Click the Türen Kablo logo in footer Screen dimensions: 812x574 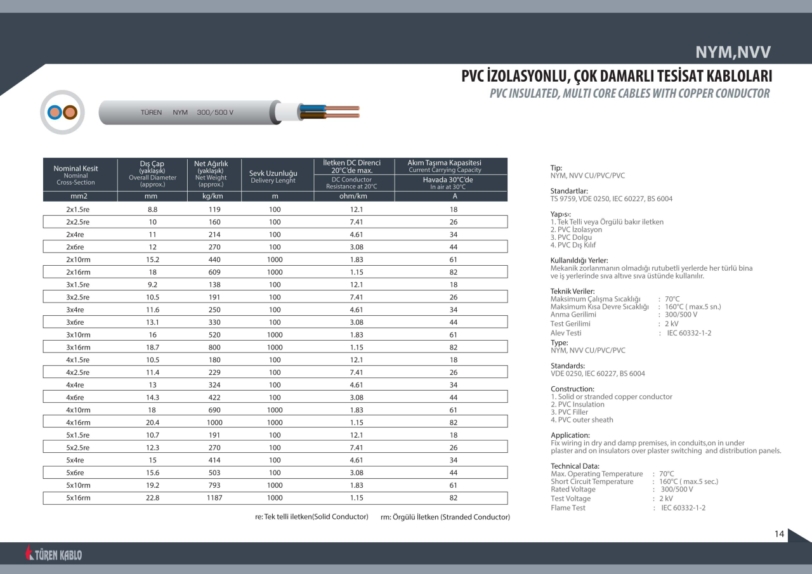coord(55,554)
